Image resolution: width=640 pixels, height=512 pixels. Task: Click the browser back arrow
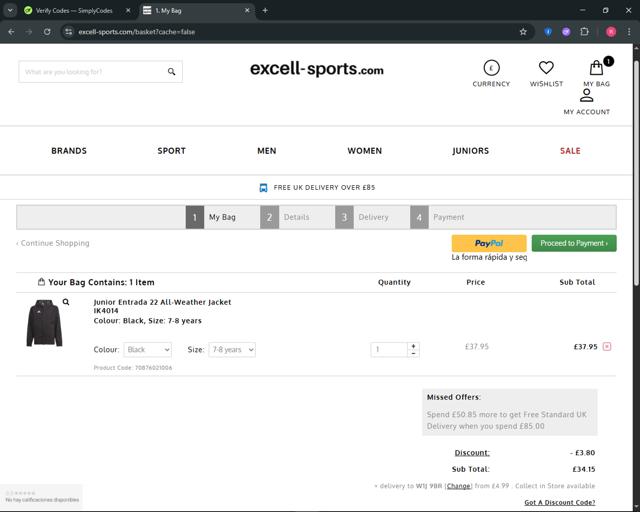[x=11, y=32]
